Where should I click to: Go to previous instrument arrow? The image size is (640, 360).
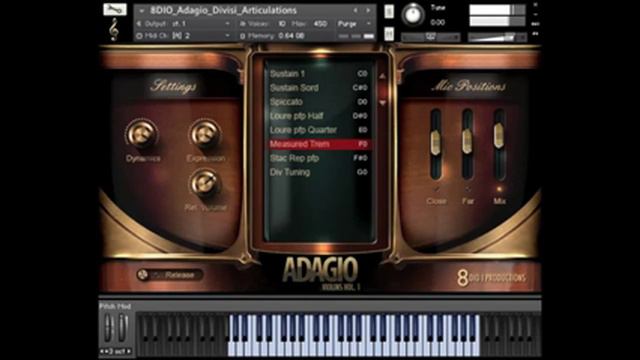pyautogui.click(x=355, y=10)
